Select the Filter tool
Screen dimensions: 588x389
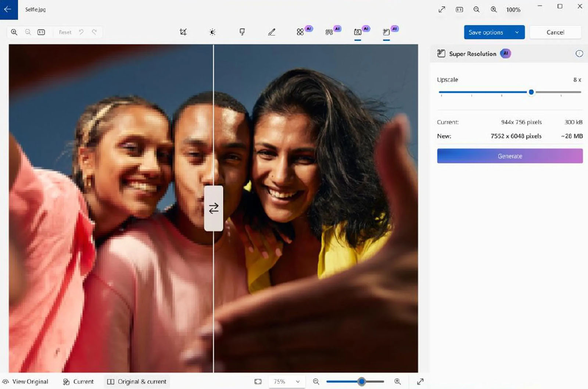click(241, 32)
